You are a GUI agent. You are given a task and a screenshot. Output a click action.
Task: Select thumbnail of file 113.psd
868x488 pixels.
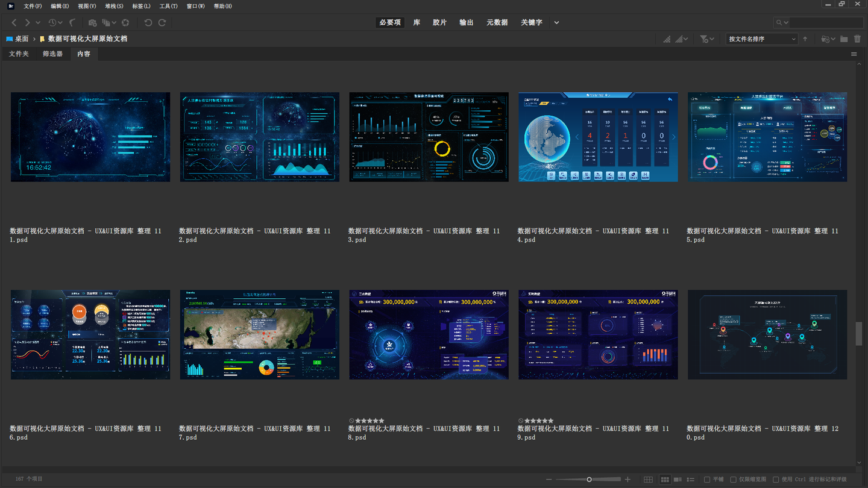pos(429,137)
